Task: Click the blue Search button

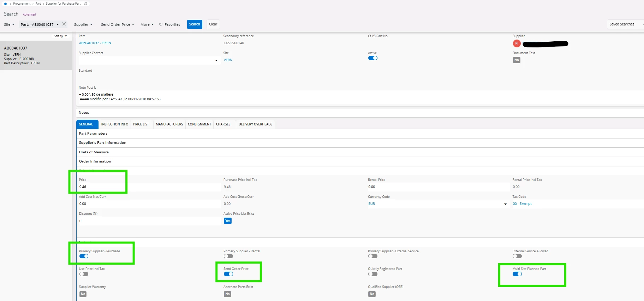Action: (x=195, y=24)
